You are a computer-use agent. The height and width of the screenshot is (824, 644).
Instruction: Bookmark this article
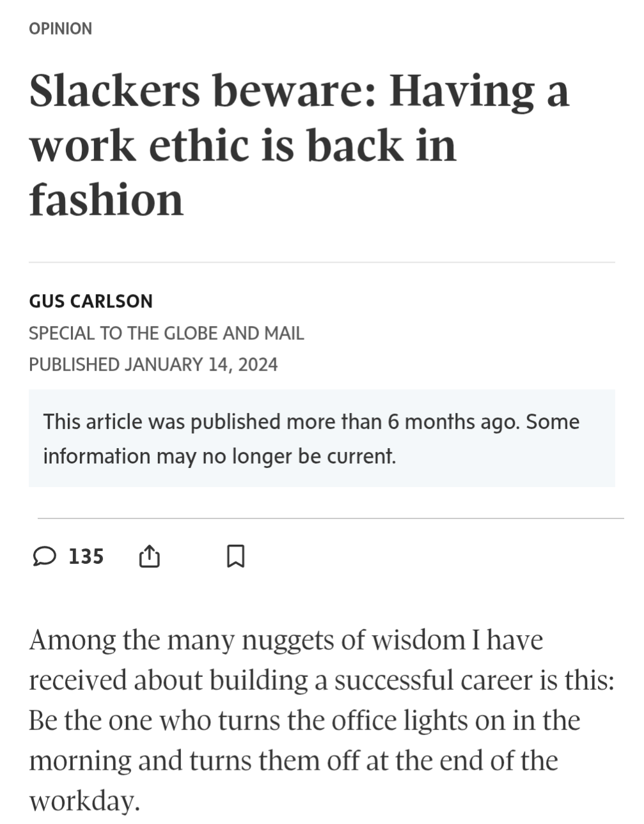235,557
